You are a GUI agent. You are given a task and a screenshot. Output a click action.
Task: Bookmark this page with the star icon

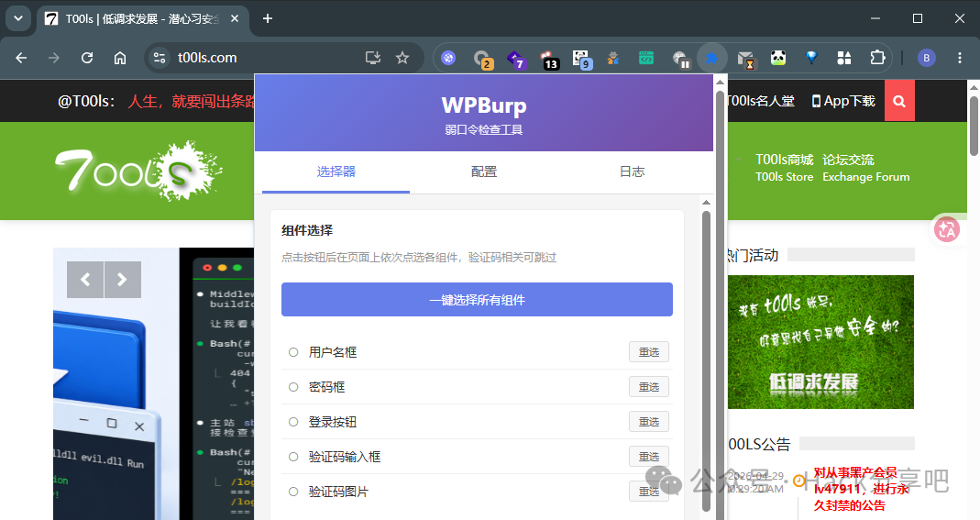[402, 58]
